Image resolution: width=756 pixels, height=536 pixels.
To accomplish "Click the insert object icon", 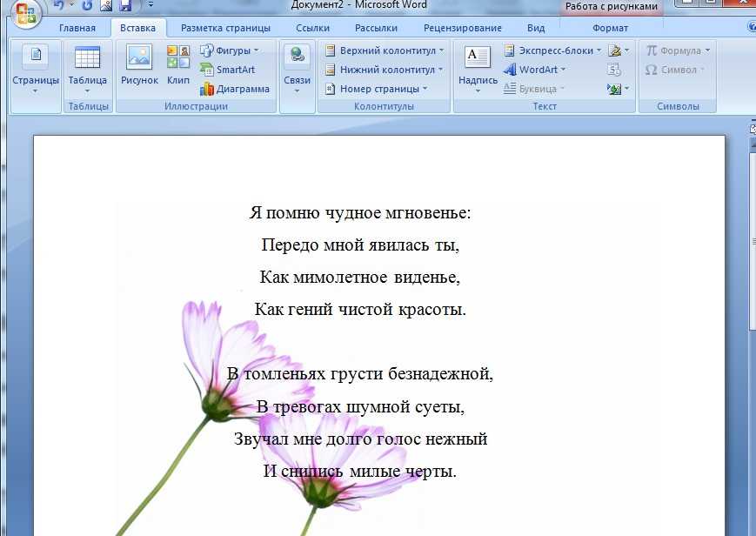I will (618, 89).
